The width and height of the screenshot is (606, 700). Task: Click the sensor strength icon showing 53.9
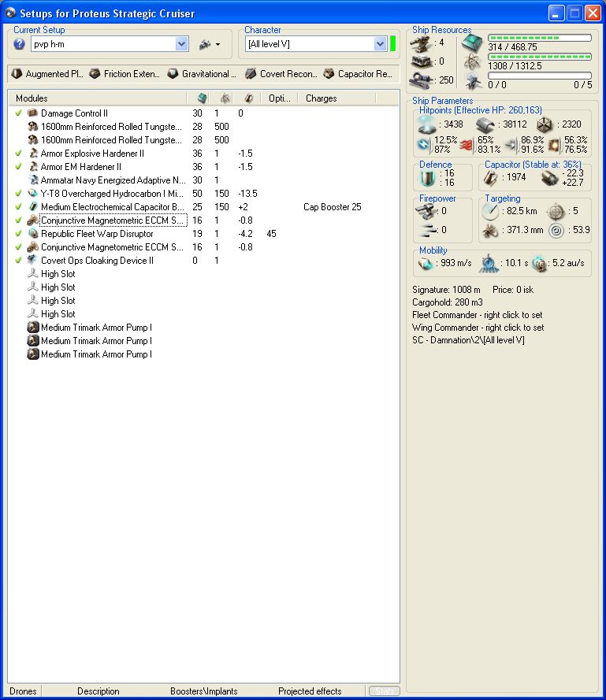[x=556, y=231]
